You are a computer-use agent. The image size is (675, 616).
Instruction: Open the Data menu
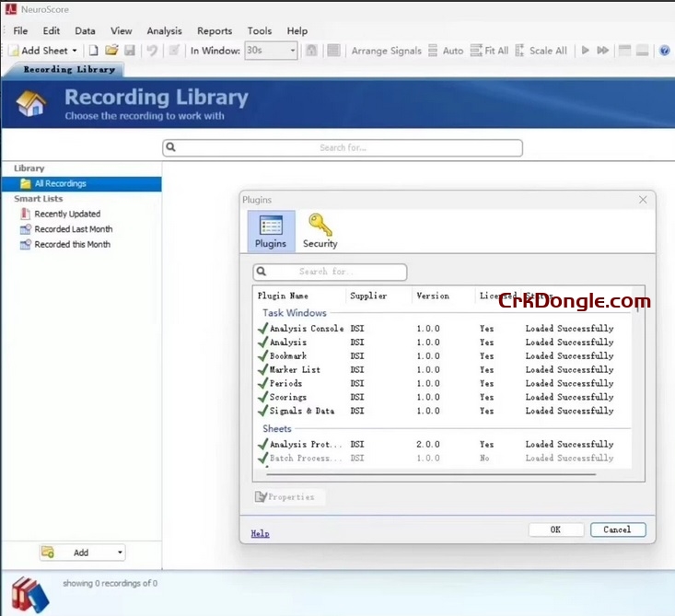pos(85,31)
